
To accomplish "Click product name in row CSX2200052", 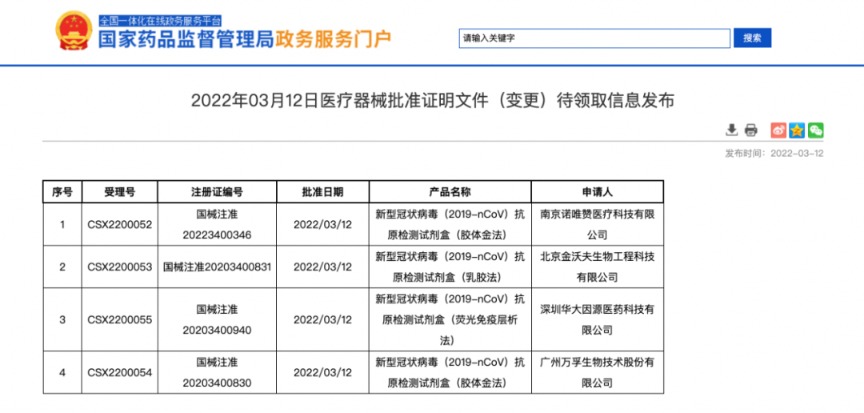I will point(450,225).
